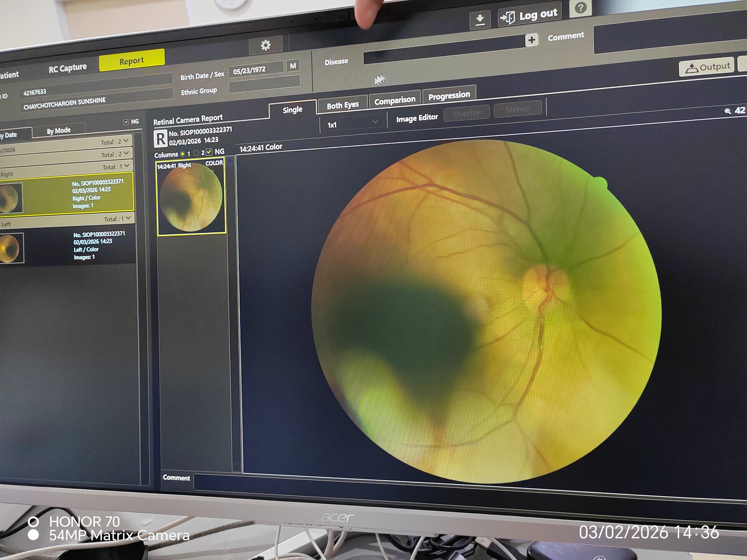Open settings with the gear icon
The height and width of the screenshot is (560, 747).
[266, 45]
